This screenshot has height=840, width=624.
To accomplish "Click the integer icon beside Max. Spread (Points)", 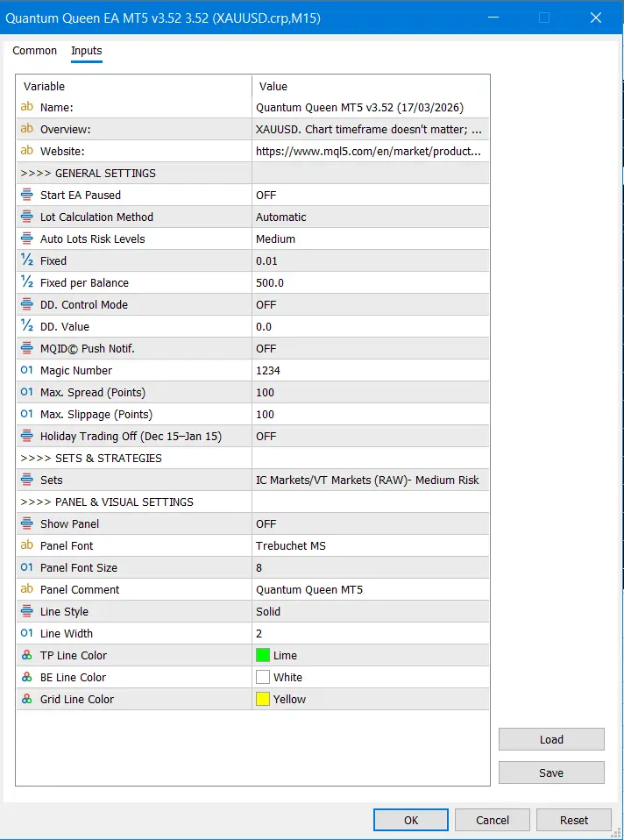I will tap(27, 392).
